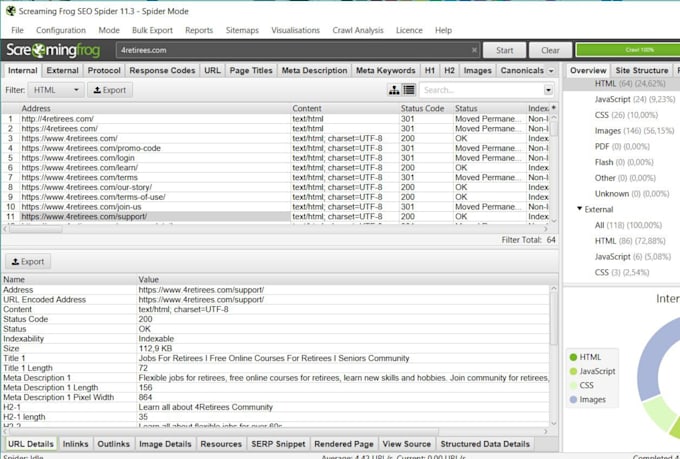The width and height of the screenshot is (680, 459).
Task: Click the Screaming Frog logo
Action: coord(53,50)
